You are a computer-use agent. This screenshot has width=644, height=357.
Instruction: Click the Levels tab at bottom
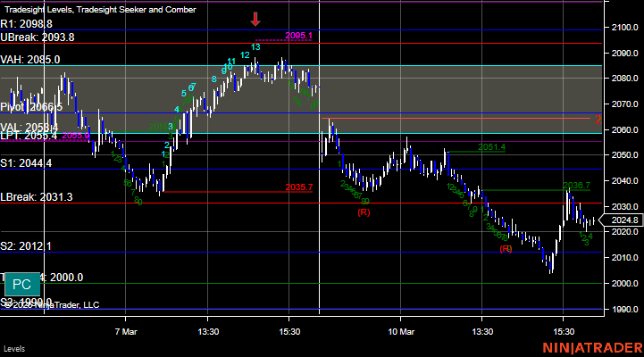14,349
